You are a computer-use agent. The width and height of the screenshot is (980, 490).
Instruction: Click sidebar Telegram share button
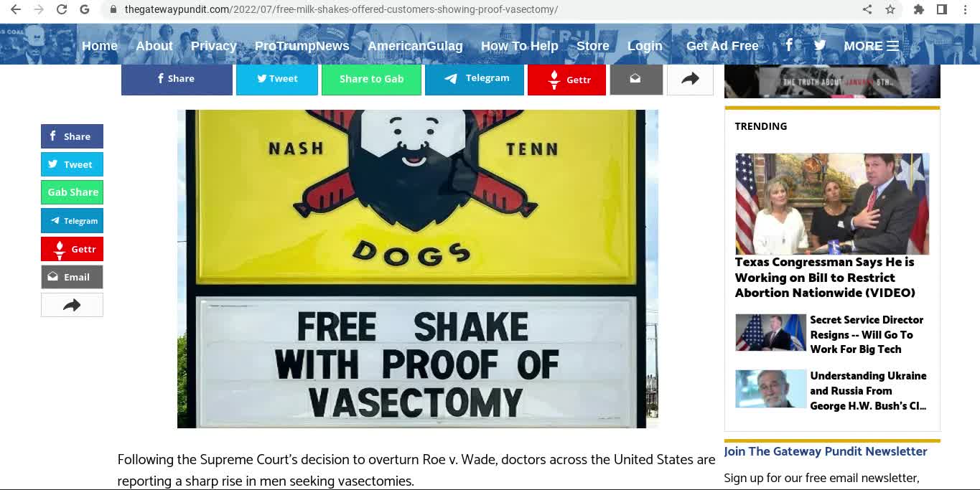coord(72,220)
